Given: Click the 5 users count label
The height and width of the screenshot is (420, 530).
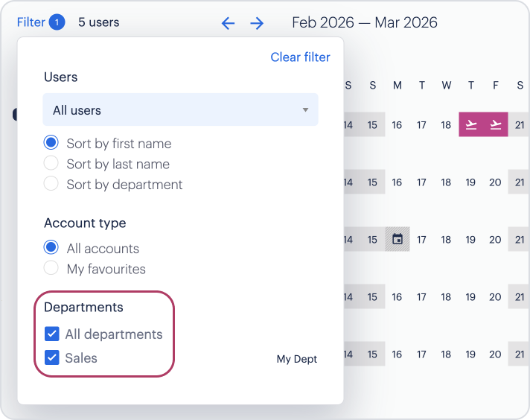Looking at the screenshot, I should click(98, 22).
